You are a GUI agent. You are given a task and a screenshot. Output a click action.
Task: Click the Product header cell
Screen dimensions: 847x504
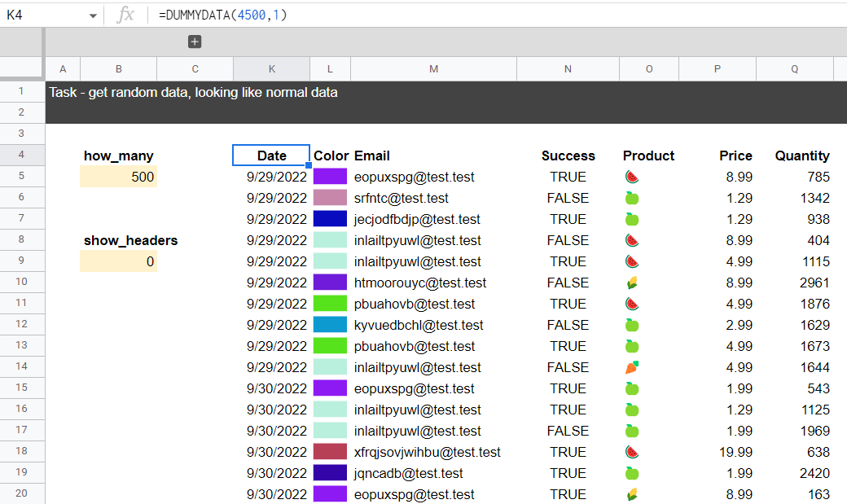(649, 156)
